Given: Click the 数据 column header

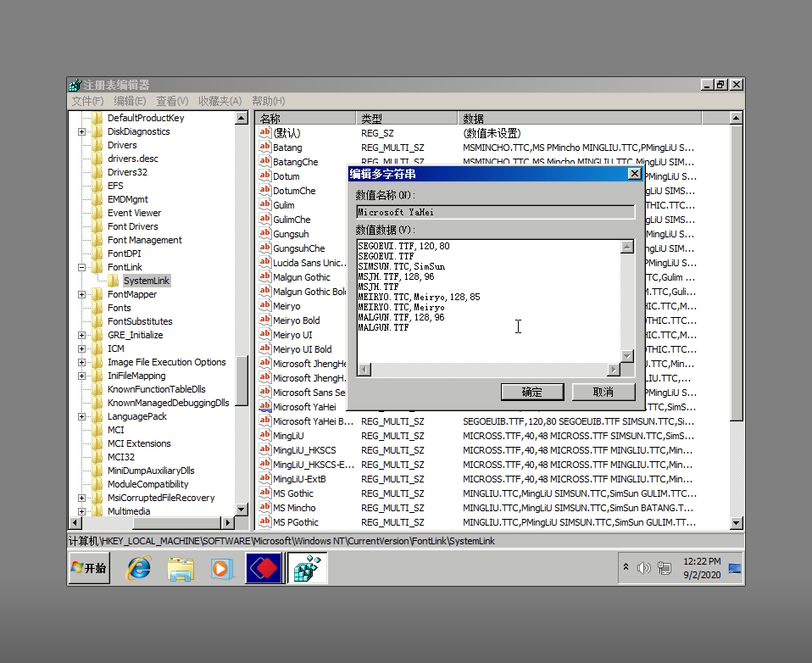Looking at the screenshot, I should click(x=580, y=118).
